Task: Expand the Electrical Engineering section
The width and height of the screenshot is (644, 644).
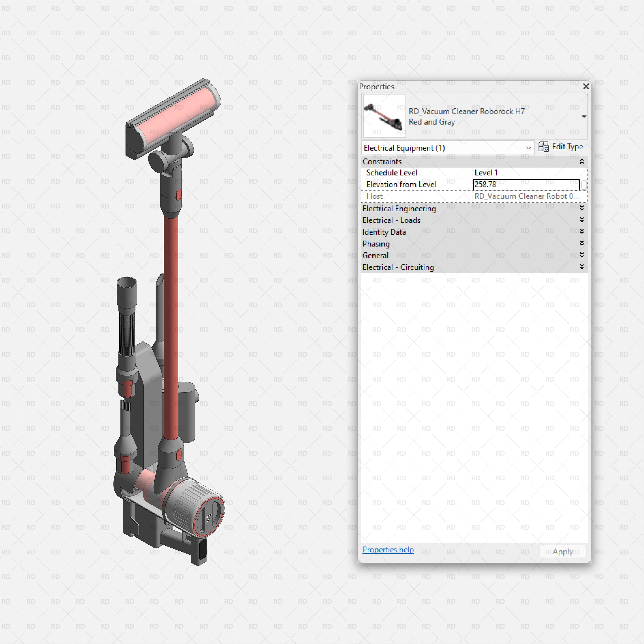Action: [x=582, y=208]
